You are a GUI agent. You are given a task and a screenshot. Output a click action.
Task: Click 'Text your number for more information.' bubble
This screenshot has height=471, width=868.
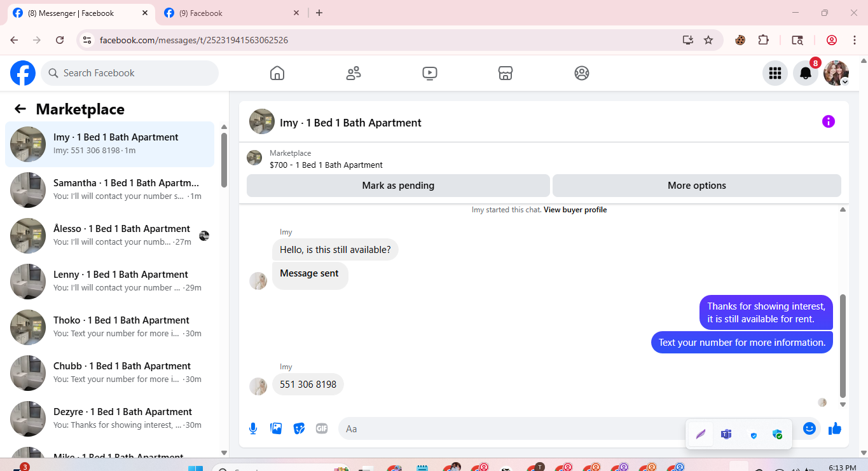(742, 342)
